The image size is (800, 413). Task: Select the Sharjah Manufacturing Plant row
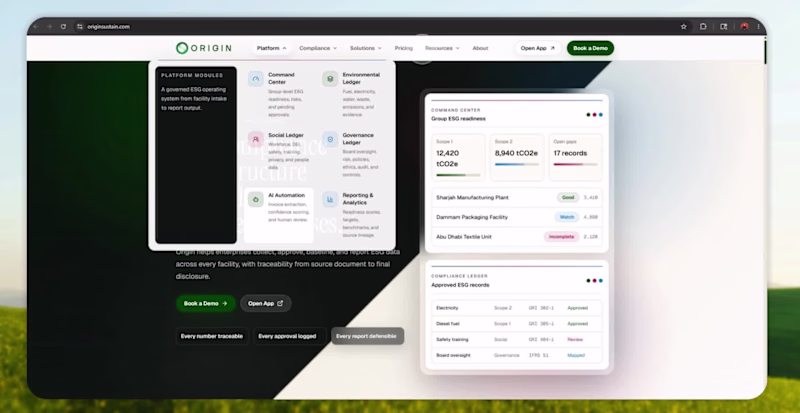517,197
